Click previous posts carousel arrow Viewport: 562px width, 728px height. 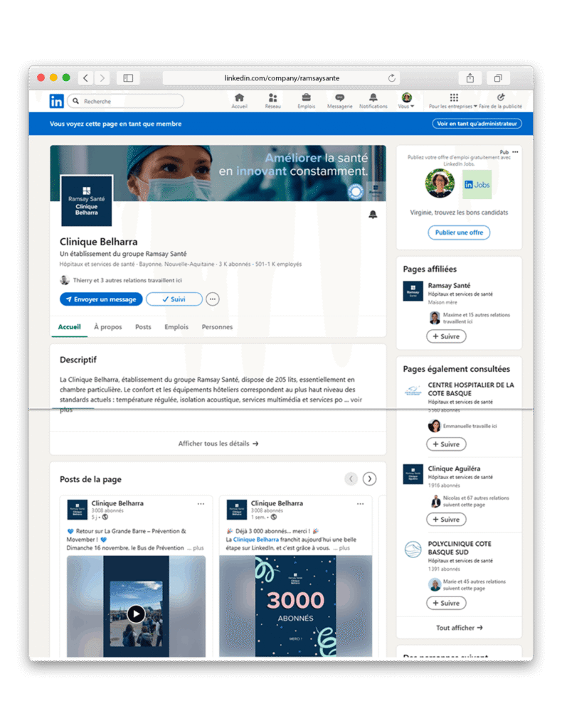point(351,478)
